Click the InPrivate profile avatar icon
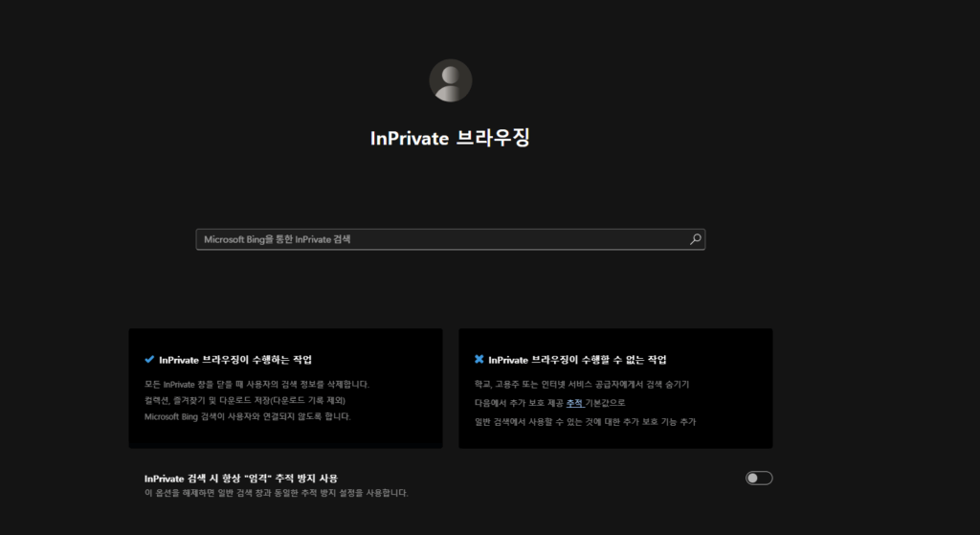980x535 pixels. 450,80
